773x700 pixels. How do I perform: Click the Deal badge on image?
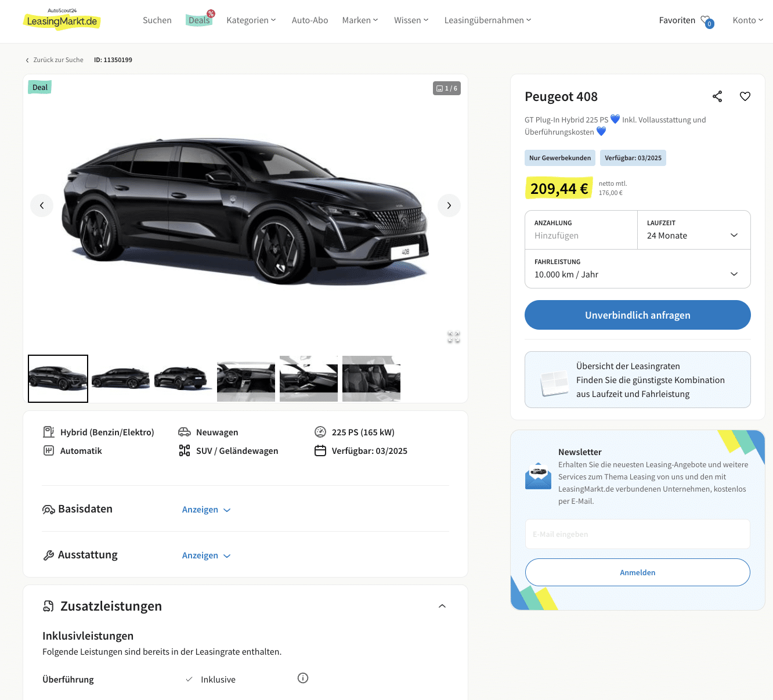[40, 87]
